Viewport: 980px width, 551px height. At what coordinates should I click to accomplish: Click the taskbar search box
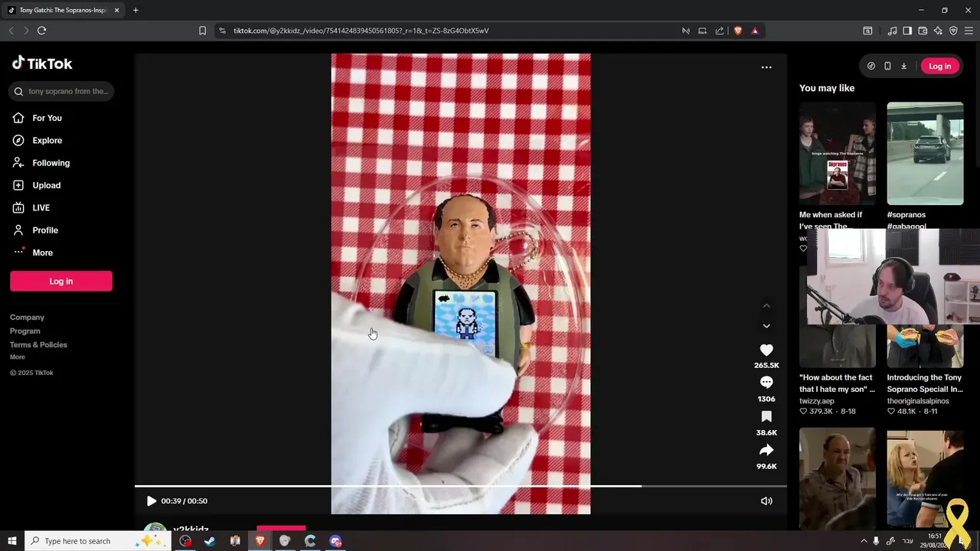pyautogui.click(x=100, y=541)
